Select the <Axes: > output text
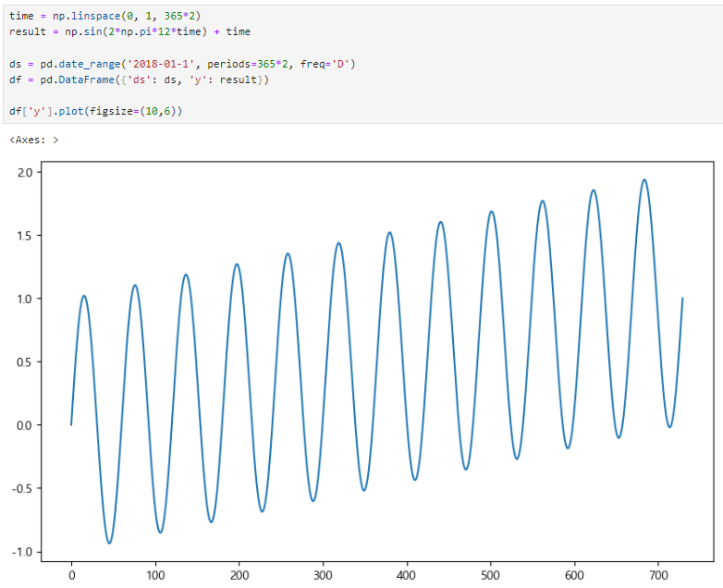723x588 pixels. tap(34, 140)
